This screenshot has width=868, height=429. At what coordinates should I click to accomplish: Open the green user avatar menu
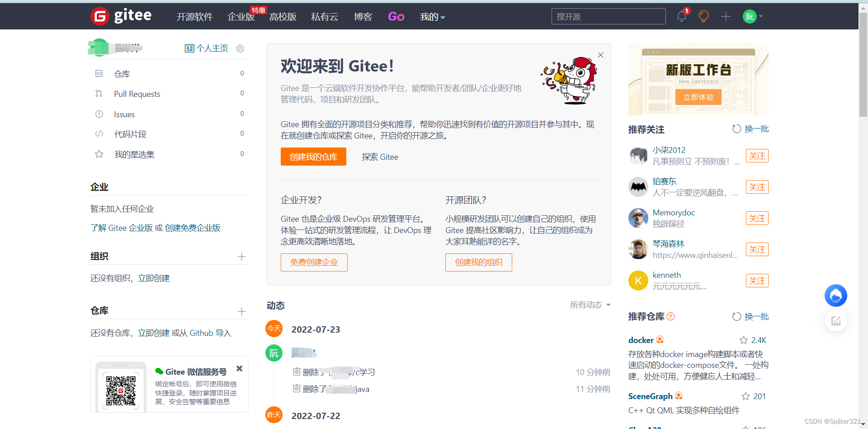[753, 16]
